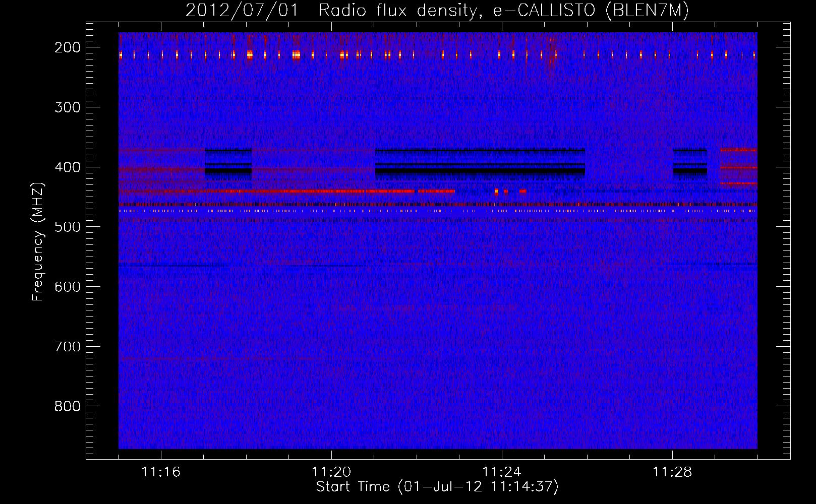
Task: Click the 200 frequency tick label
Action: 67,47
